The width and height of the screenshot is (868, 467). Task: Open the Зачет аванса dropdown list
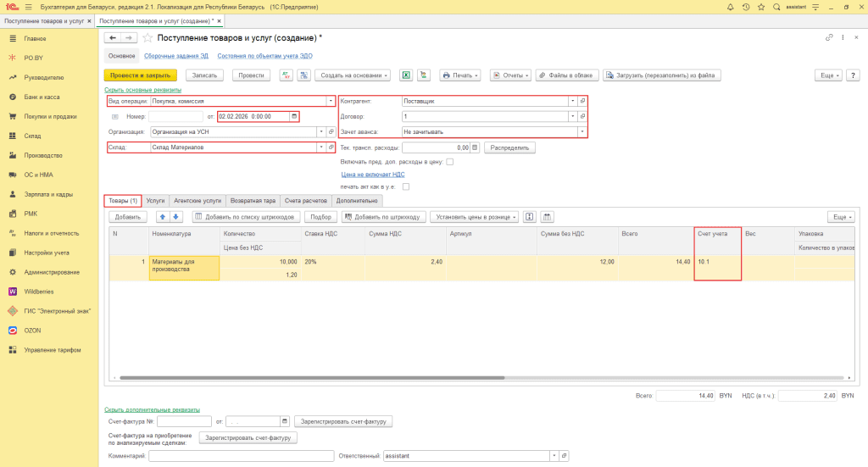(582, 131)
